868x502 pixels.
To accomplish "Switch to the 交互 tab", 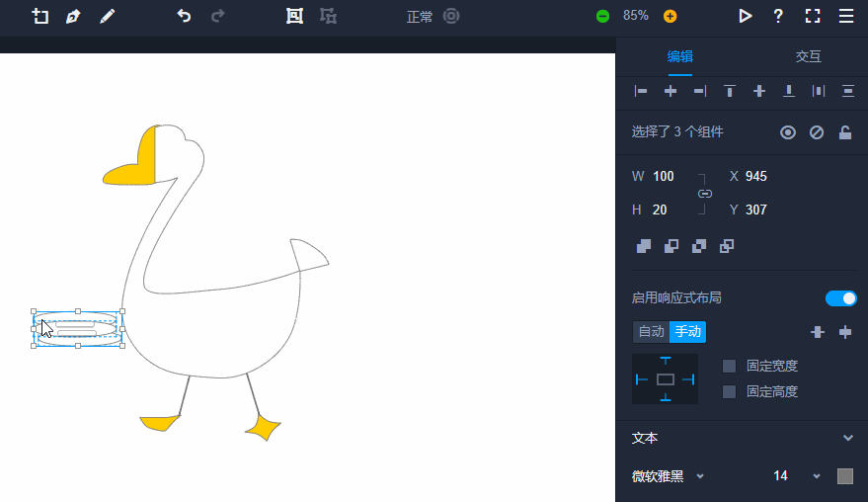I will point(808,56).
